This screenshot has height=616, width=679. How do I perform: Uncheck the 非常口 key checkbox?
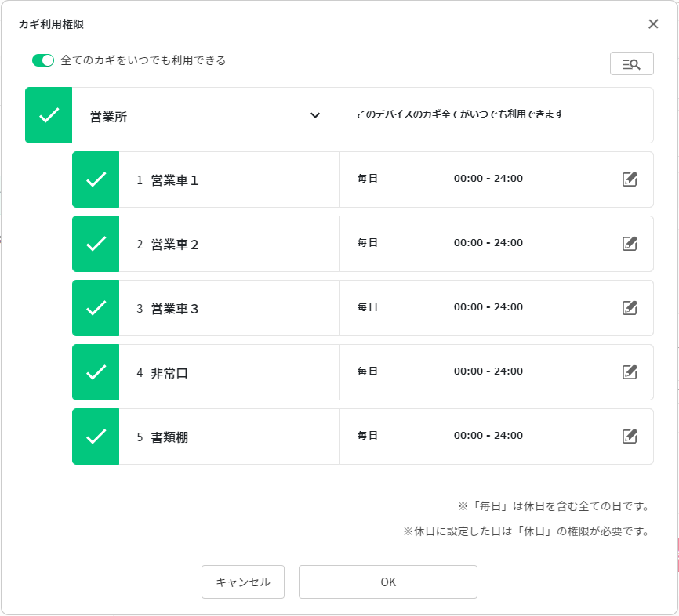(x=96, y=372)
